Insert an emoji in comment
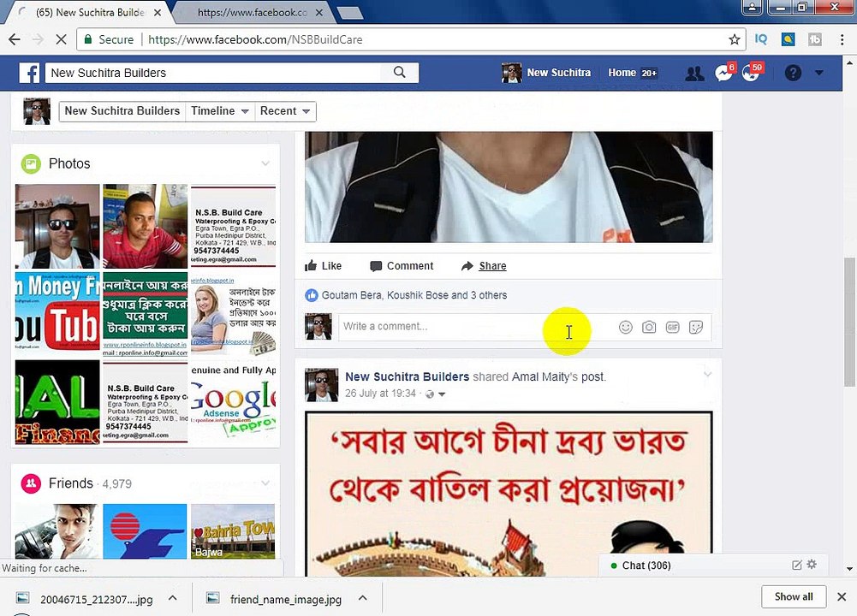 [x=625, y=327]
